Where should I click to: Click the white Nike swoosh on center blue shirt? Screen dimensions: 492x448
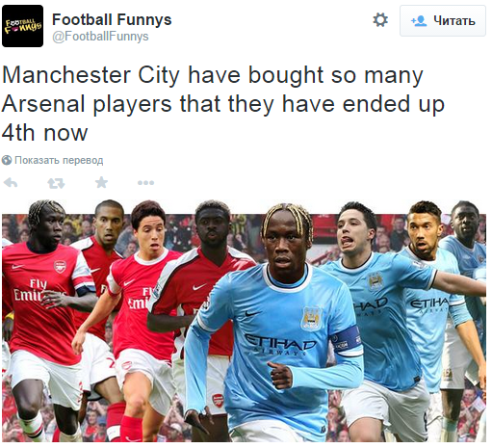click(252, 313)
